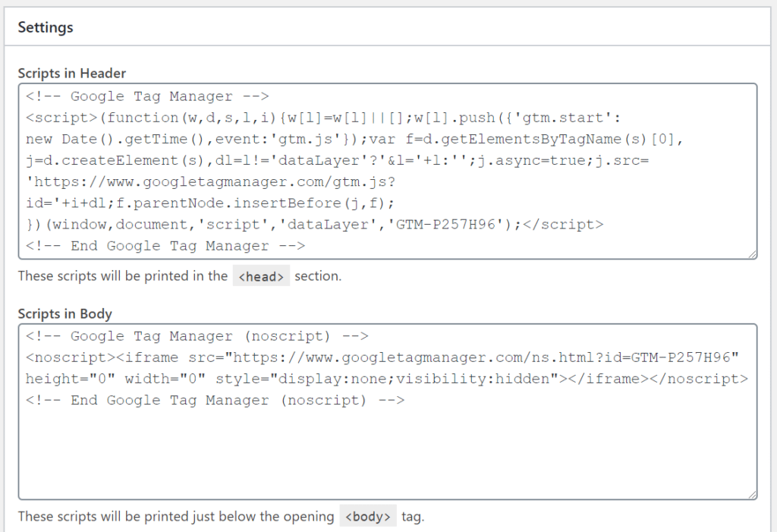Click the body code badge in the bottom helper text
Screen dimensions: 777x532
click(368, 516)
